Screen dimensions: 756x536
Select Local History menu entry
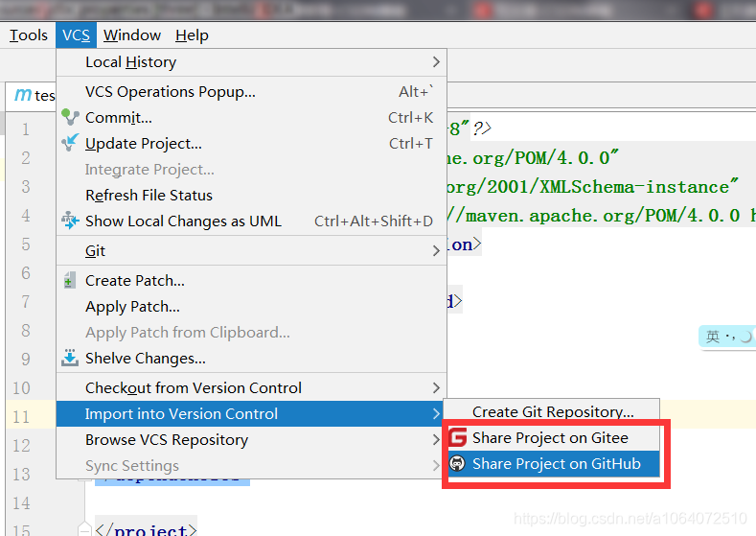click(252, 61)
